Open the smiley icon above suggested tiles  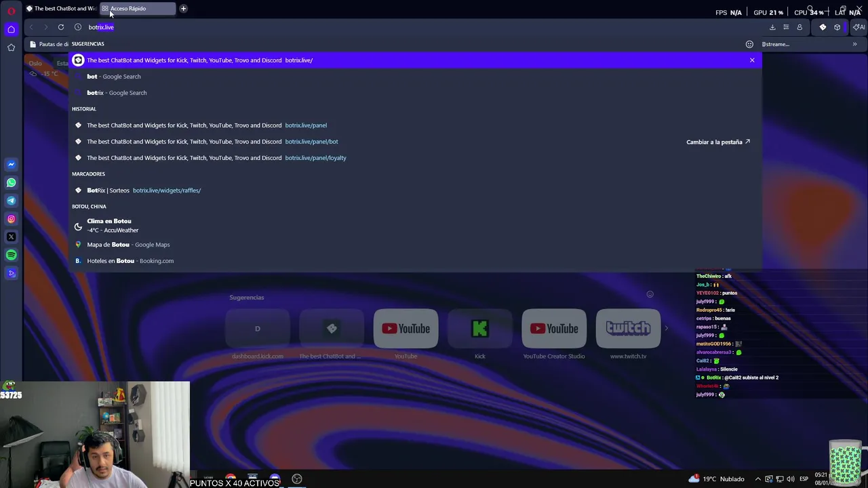pos(650,294)
